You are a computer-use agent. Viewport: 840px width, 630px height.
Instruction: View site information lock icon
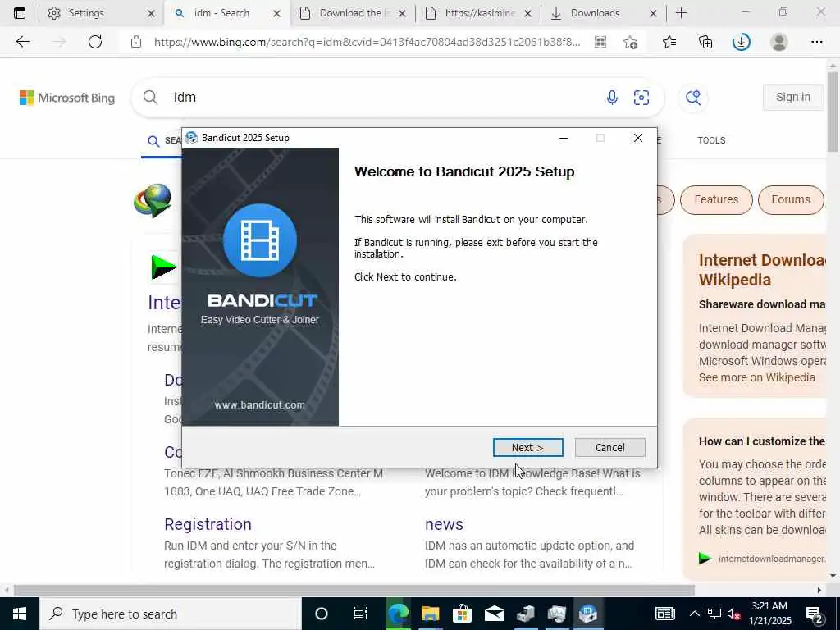(x=136, y=42)
